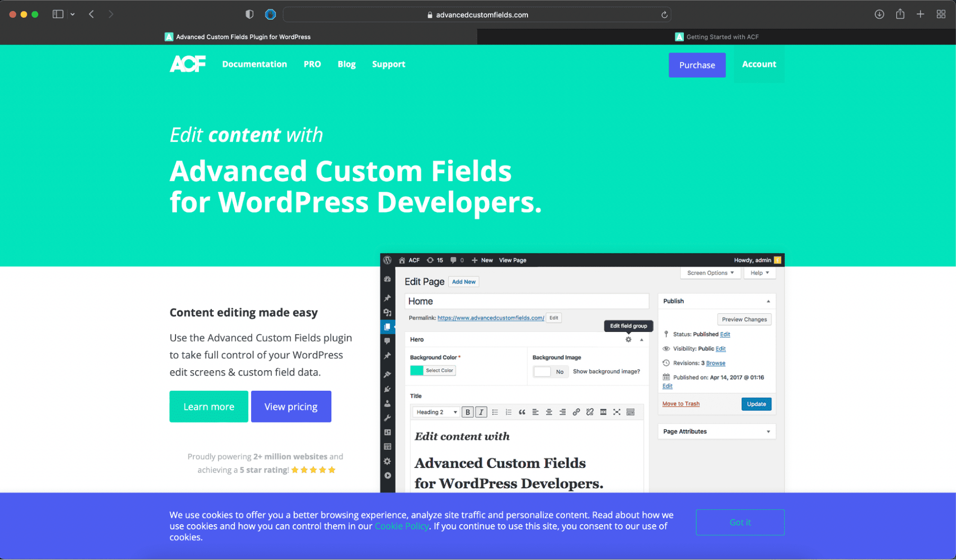
Task: Click the blue extension icon in toolbar
Action: point(270,14)
